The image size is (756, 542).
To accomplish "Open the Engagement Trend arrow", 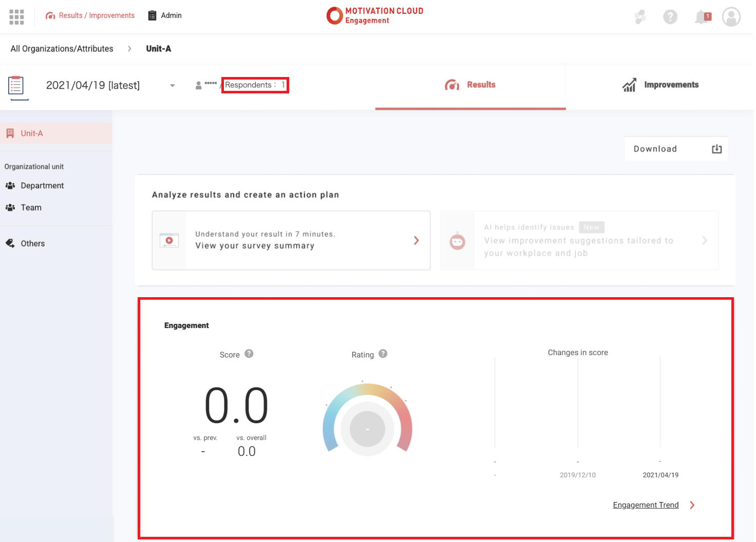I will click(x=692, y=505).
